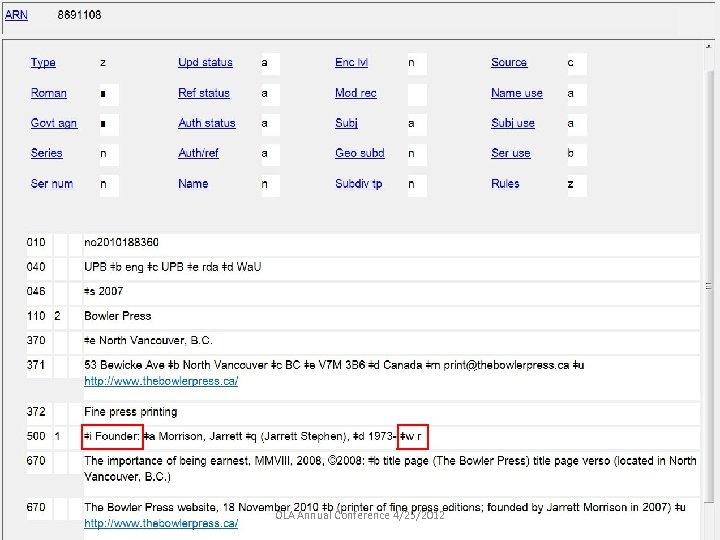Click the Govt agn link

coord(54,123)
